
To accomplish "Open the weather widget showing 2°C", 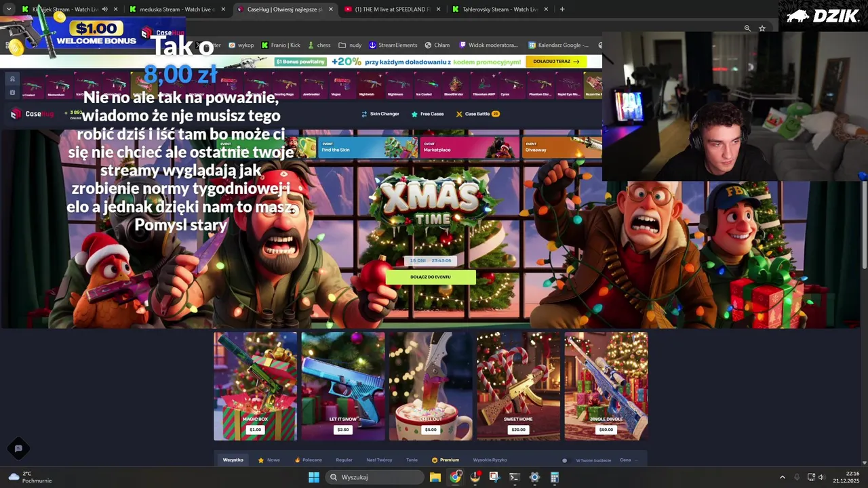I will [30, 477].
